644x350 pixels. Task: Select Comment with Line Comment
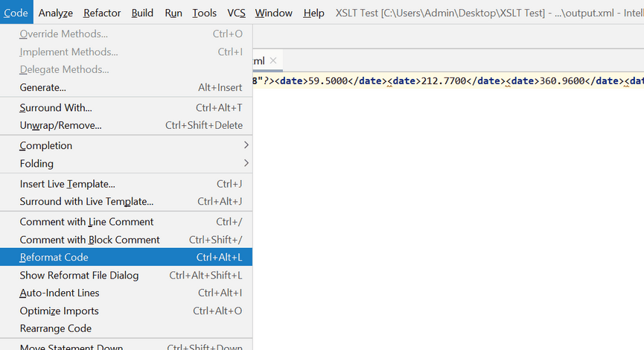point(127,221)
